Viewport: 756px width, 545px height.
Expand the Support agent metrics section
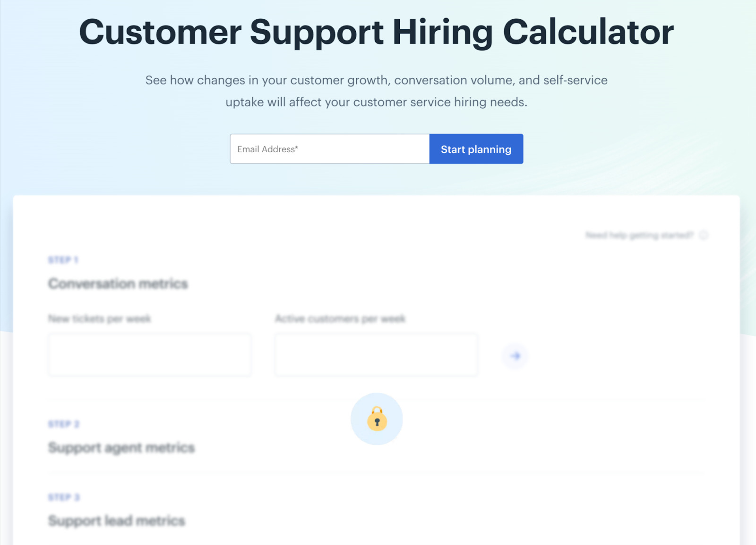(121, 447)
